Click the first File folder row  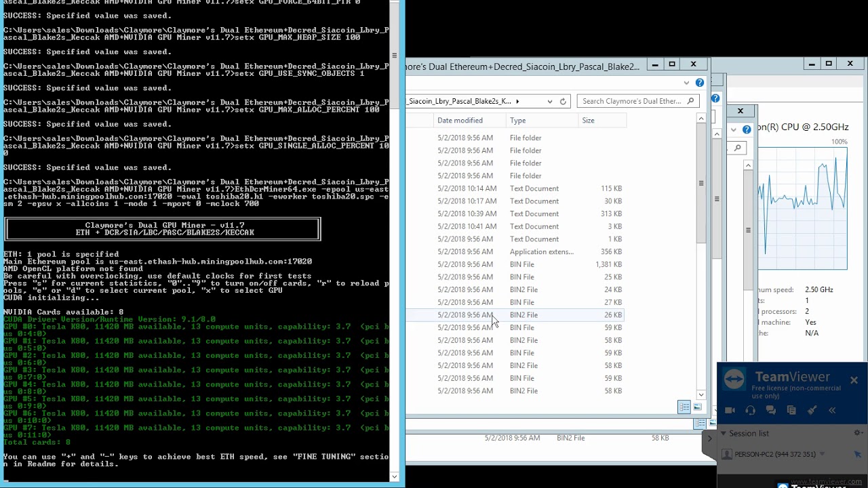click(x=515, y=138)
